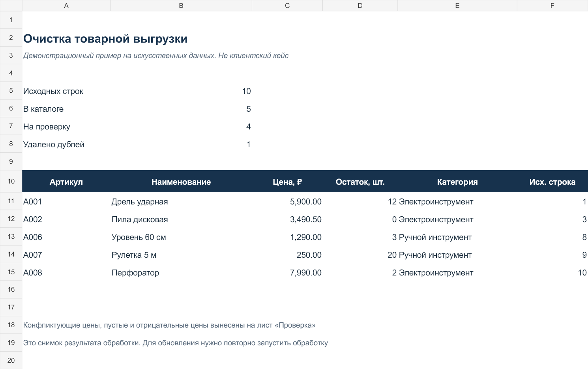Select value 4 next to "На проверку"
Image resolution: width=588 pixels, height=369 pixels.
pos(181,127)
